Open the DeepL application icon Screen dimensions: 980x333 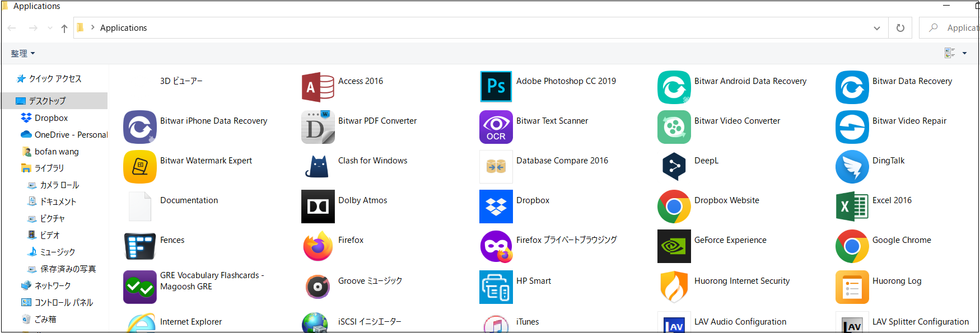674,167
